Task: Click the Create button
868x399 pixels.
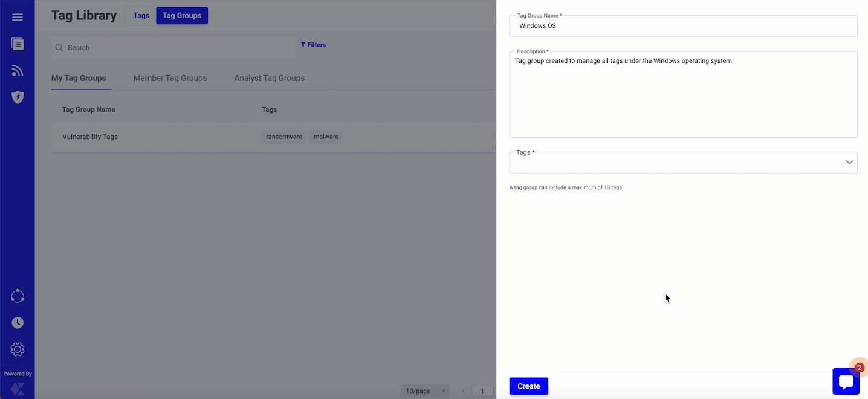Action: point(528,386)
